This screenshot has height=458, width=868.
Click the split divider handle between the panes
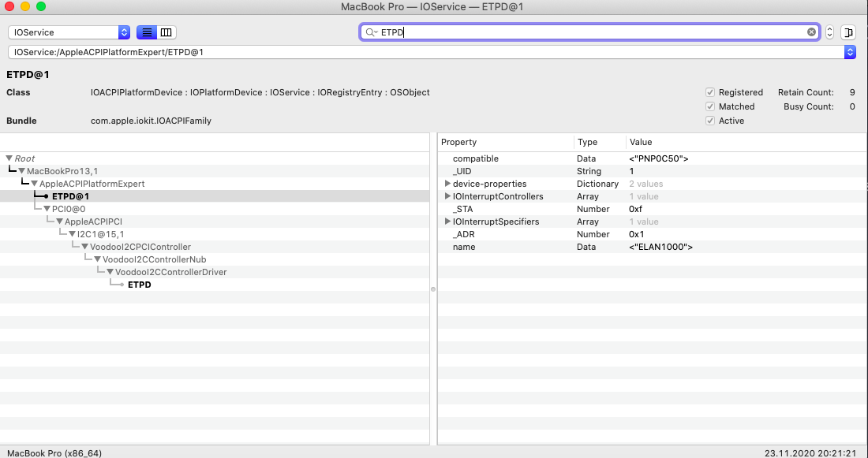pos(433,289)
